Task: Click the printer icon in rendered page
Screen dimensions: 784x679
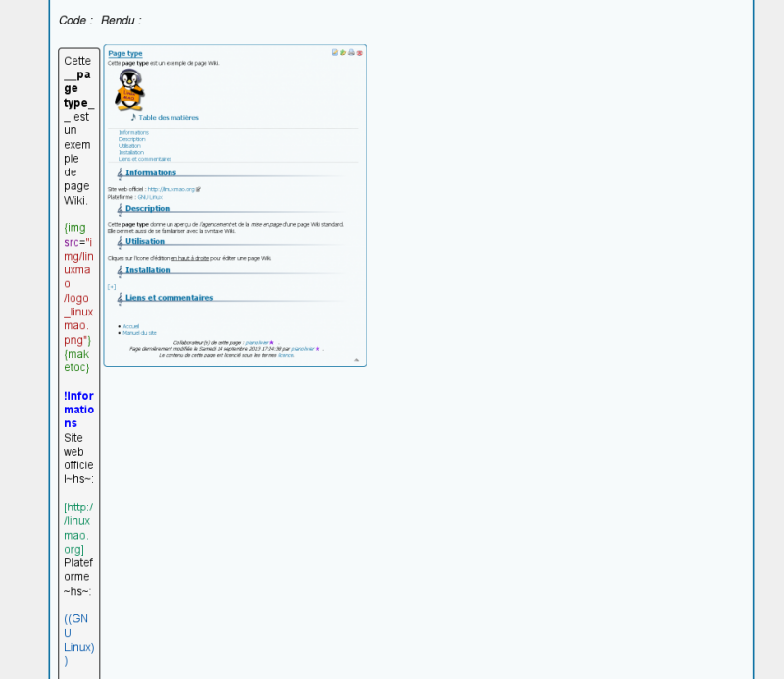Action: point(351,53)
